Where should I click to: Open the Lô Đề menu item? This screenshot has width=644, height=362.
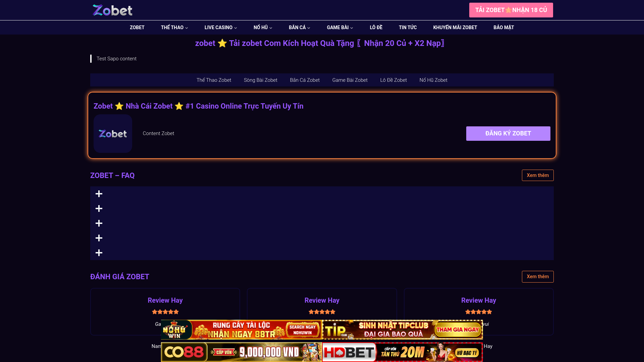coord(376,27)
